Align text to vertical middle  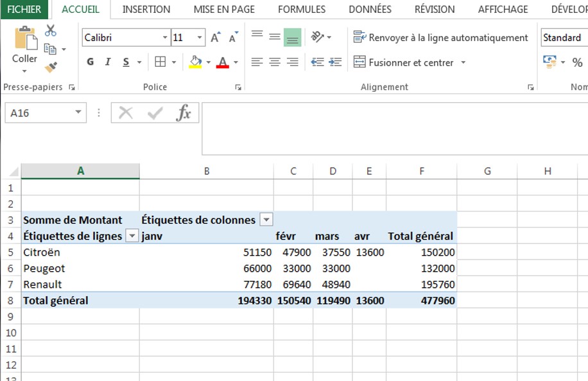(x=275, y=37)
